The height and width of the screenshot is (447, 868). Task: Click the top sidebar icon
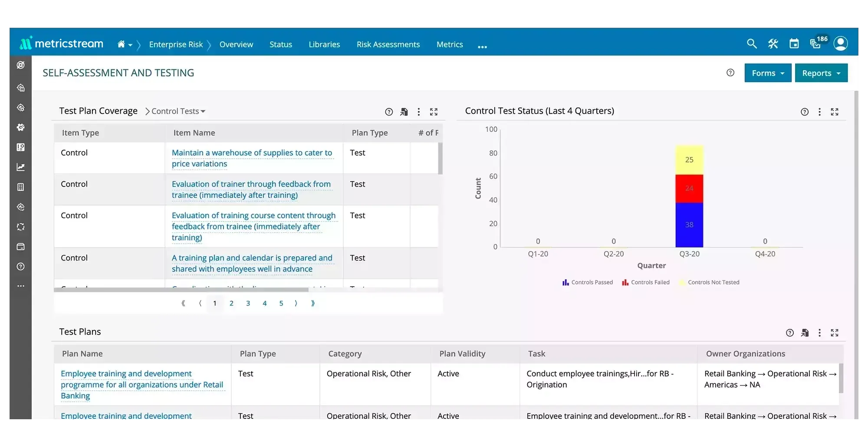click(20, 65)
